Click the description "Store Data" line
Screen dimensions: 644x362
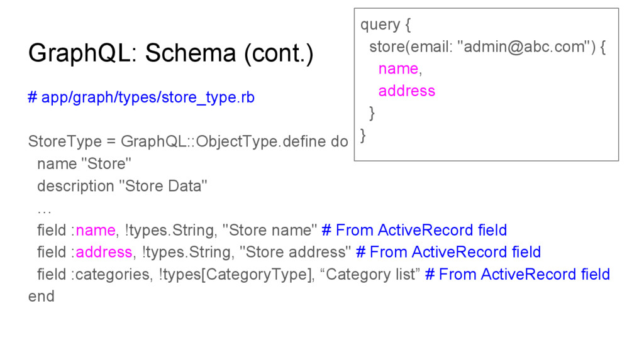[122, 186]
